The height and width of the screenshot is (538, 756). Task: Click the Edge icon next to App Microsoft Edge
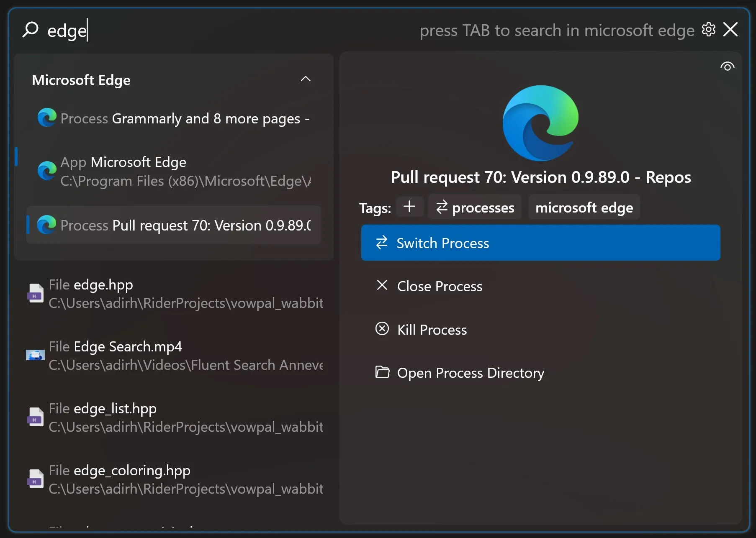click(x=47, y=170)
